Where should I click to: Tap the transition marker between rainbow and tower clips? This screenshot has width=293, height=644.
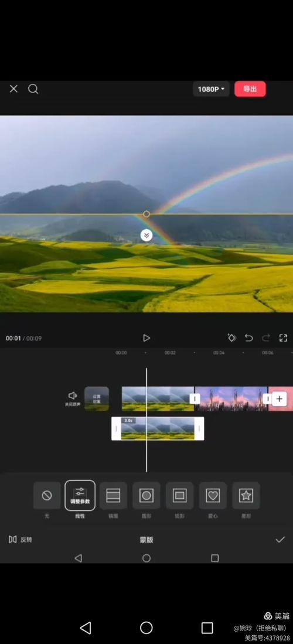pos(195,399)
